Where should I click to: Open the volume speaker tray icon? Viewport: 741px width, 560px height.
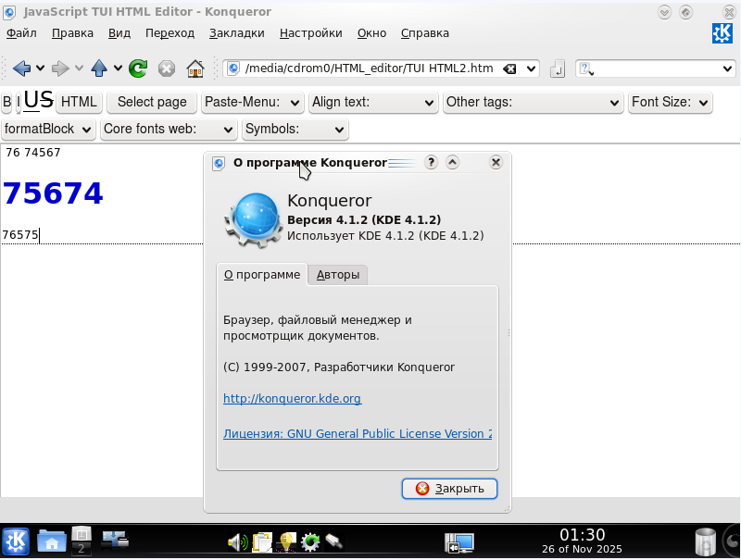(x=238, y=542)
